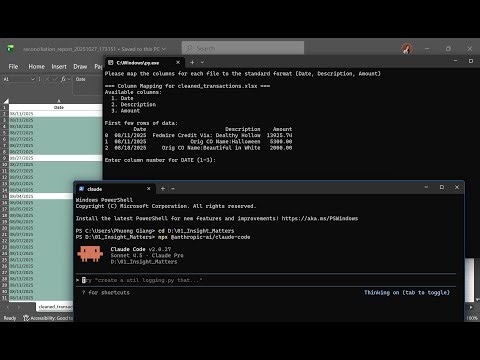Switch to the Excel Insert ribbon tab
The width and height of the screenshot is (480, 360).
click(x=59, y=67)
